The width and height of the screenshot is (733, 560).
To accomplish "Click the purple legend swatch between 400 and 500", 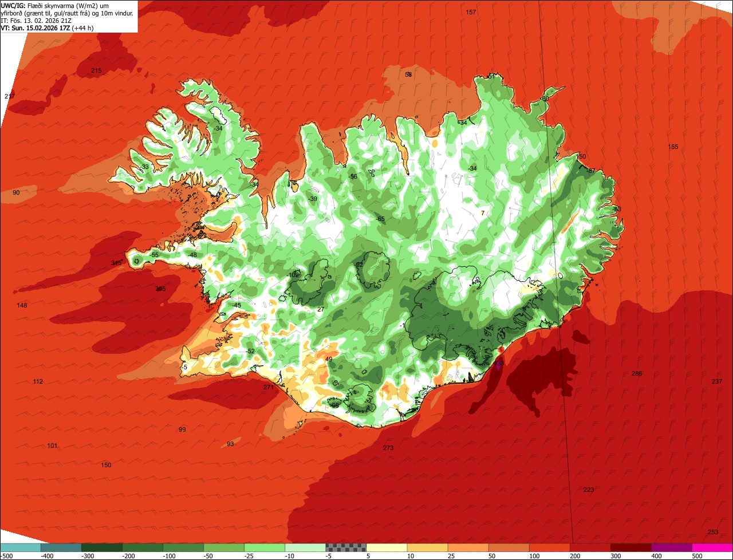I will 672,547.
